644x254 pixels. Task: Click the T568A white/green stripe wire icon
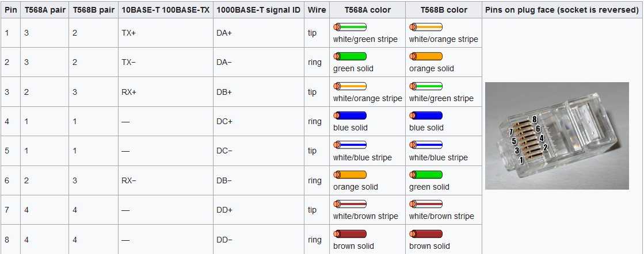tap(350, 27)
